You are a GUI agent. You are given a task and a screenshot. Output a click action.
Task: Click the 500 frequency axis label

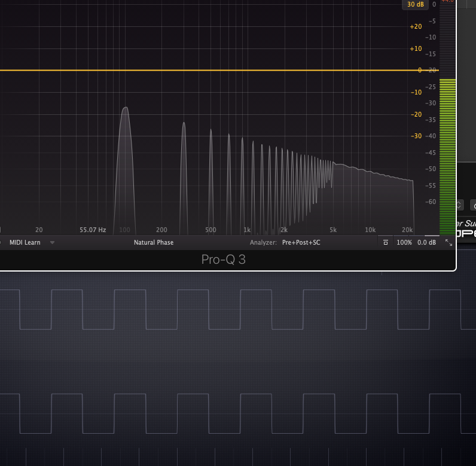(210, 230)
